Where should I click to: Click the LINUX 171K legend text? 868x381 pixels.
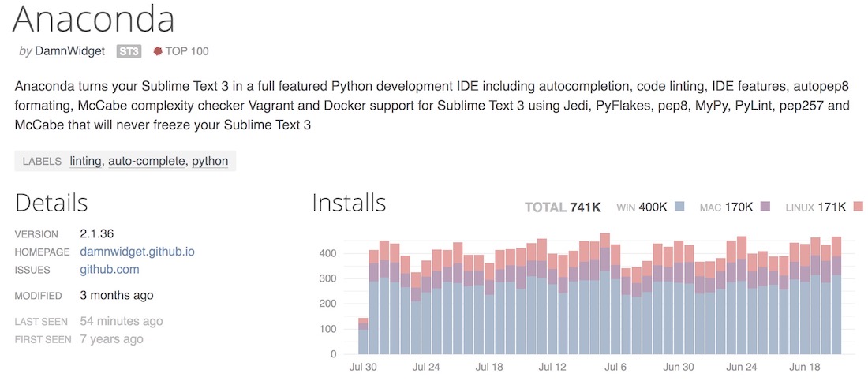coord(815,207)
